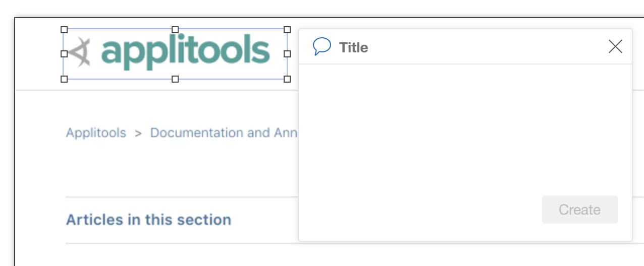Click inside the empty comment text area

tap(465, 128)
